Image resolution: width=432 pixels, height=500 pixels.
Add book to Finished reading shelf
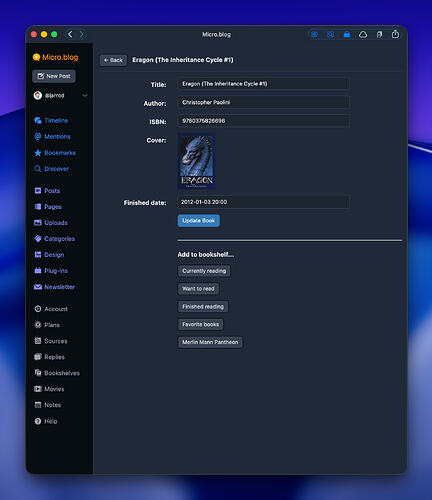coord(203,307)
